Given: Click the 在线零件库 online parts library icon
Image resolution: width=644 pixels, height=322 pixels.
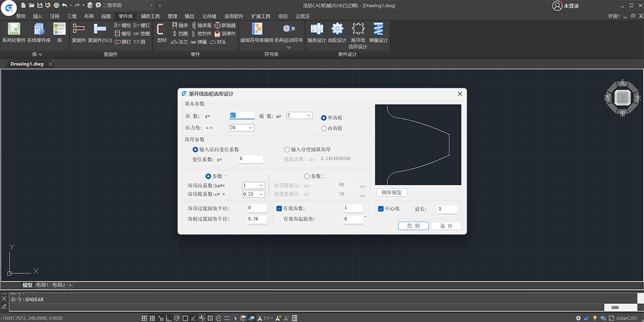Looking at the screenshot, I should (39, 33).
